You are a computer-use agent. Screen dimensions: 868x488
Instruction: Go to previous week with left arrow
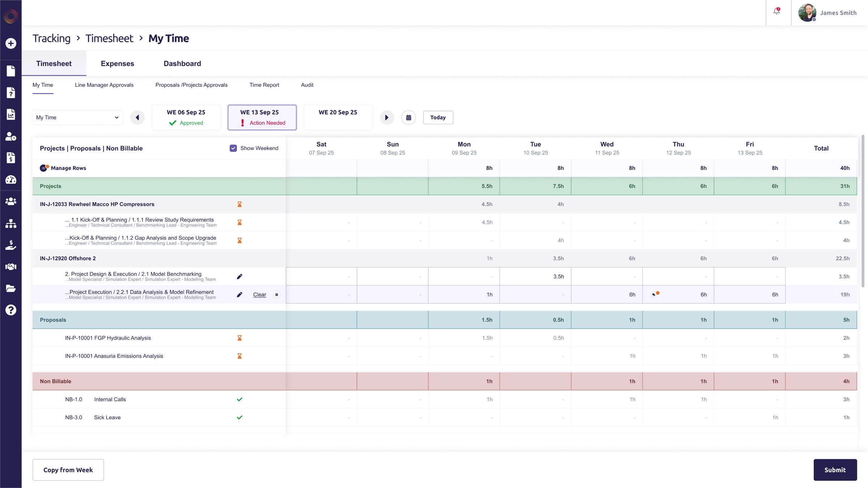tap(137, 117)
